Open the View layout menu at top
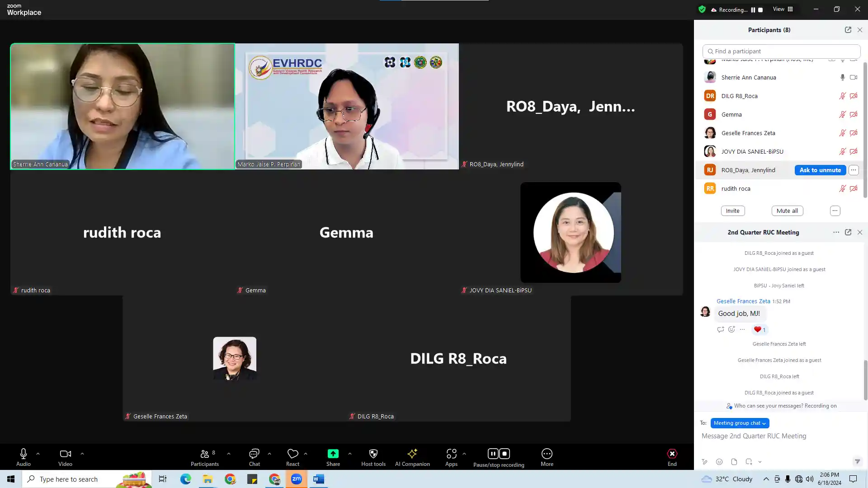 pyautogui.click(x=783, y=9)
